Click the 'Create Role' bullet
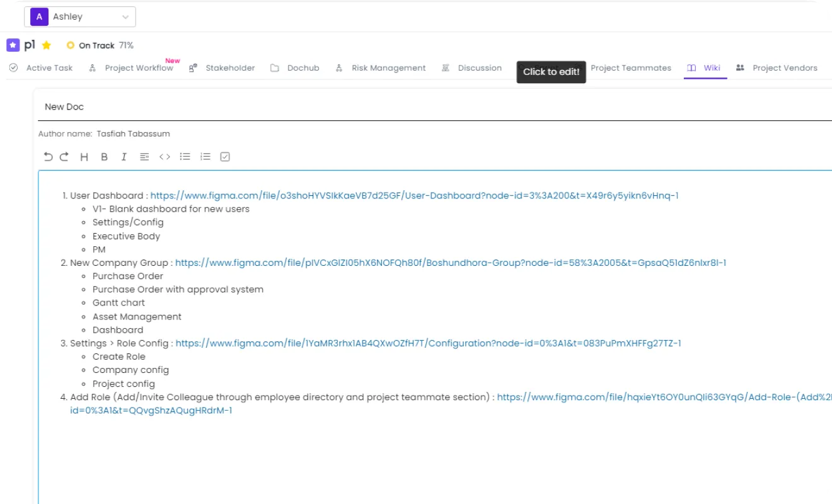The width and height of the screenshot is (832, 504). 119,357
